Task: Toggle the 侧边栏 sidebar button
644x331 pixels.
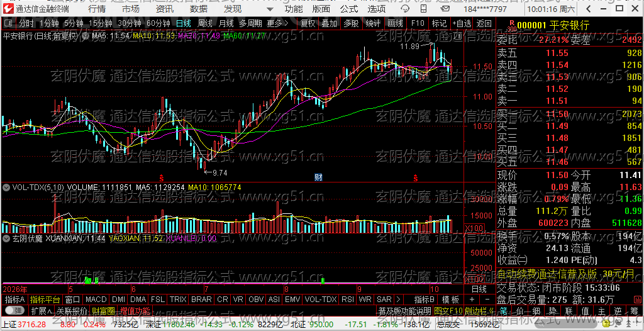Action: 480,310
